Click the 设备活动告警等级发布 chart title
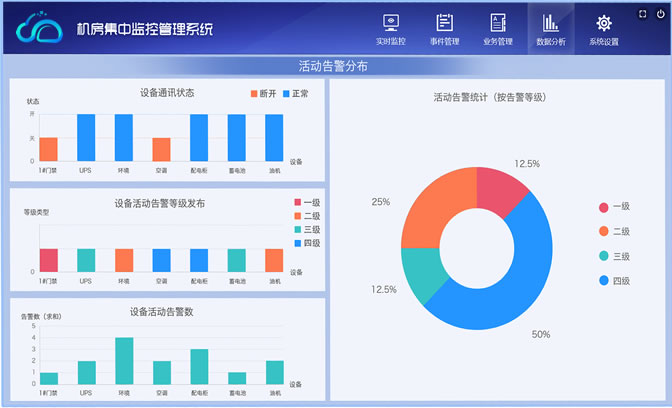Screen dimensions: 672x408 tap(159, 203)
